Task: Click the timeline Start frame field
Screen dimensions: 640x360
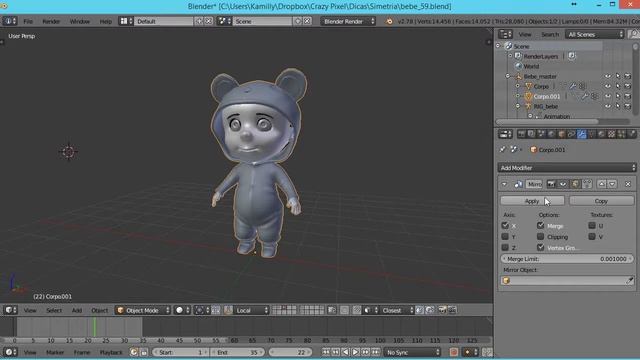Action: 180,352
